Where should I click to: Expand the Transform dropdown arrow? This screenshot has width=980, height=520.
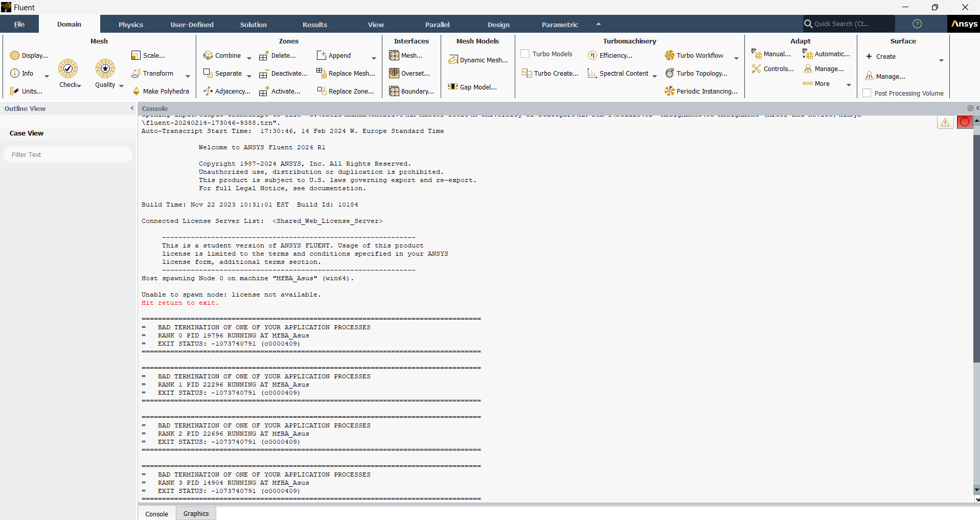(x=188, y=76)
